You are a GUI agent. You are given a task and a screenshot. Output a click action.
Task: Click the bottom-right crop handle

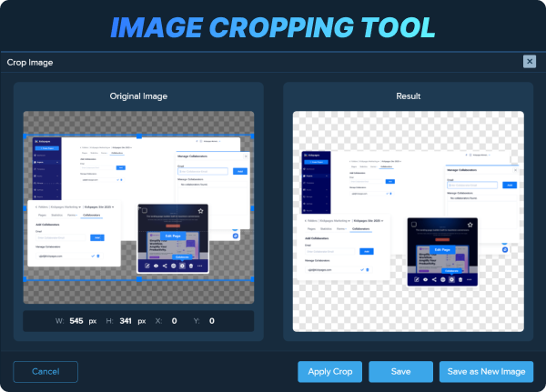pyautogui.click(x=251, y=279)
